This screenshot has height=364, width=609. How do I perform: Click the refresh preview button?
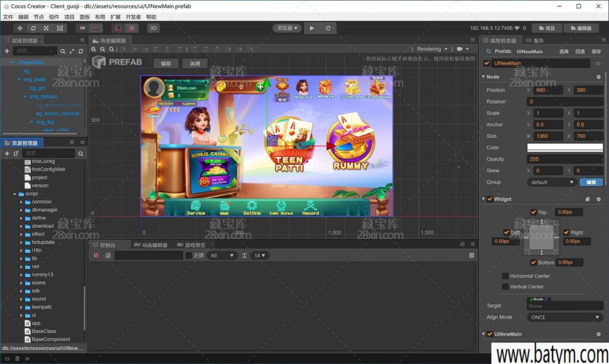328,28
